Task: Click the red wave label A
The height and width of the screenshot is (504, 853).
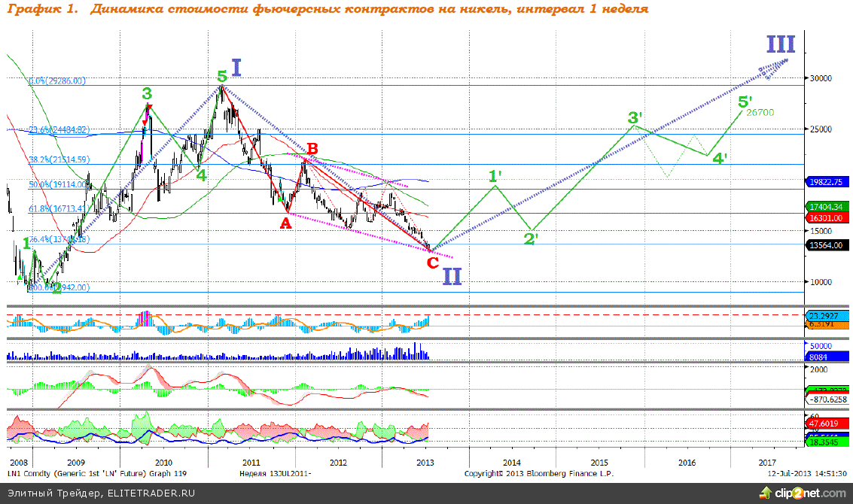Action: pos(285,223)
